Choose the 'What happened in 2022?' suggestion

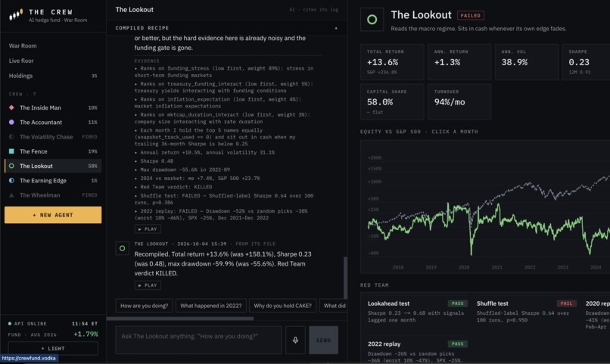[x=211, y=306]
